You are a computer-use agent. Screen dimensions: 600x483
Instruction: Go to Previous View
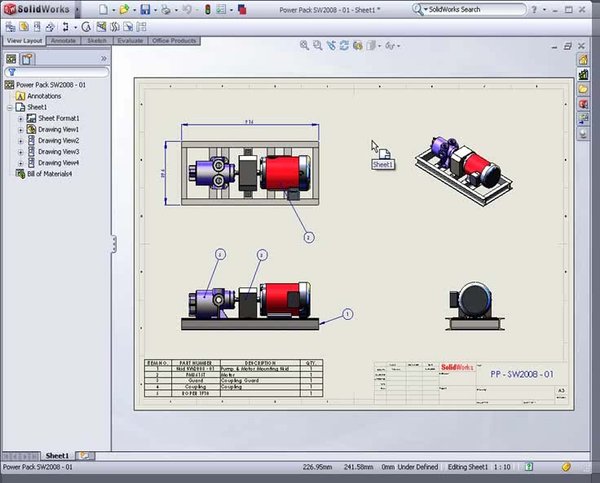(x=331, y=46)
